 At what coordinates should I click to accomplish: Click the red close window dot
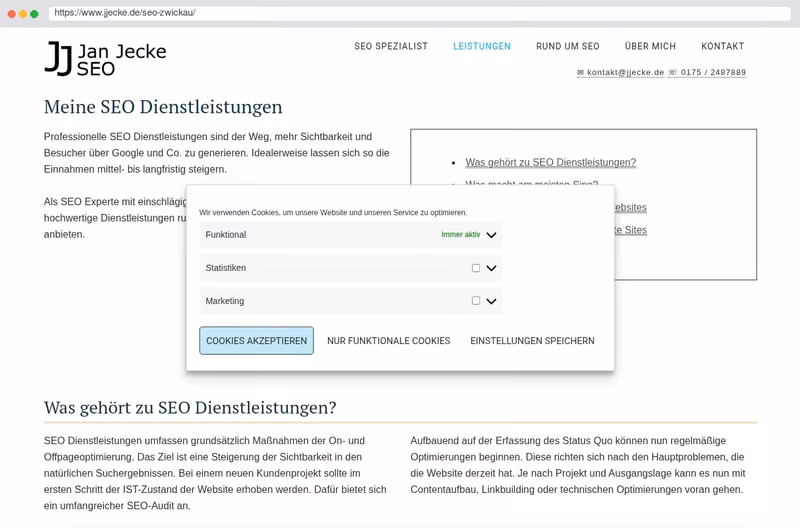coord(12,14)
